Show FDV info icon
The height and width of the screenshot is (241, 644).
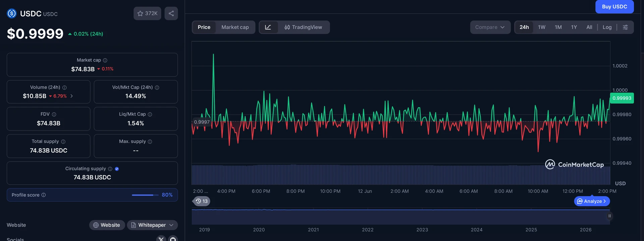54,114
